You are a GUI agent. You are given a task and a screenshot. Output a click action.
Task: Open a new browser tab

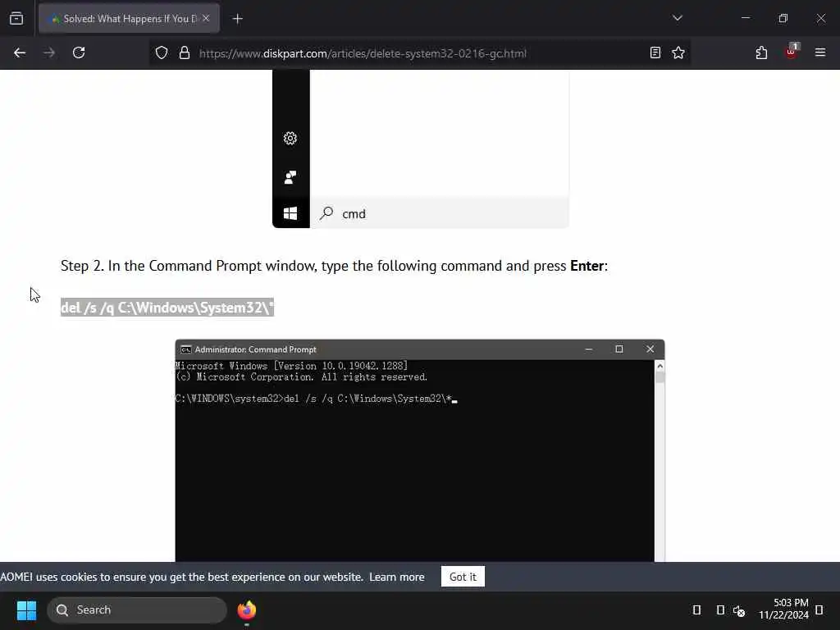238,19
